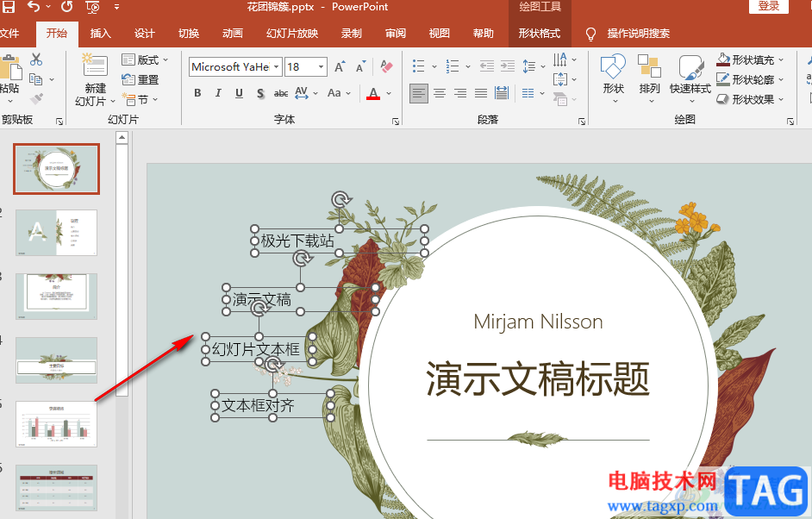
Task: Switch to the 切换 tab
Action: [x=189, y=34]
